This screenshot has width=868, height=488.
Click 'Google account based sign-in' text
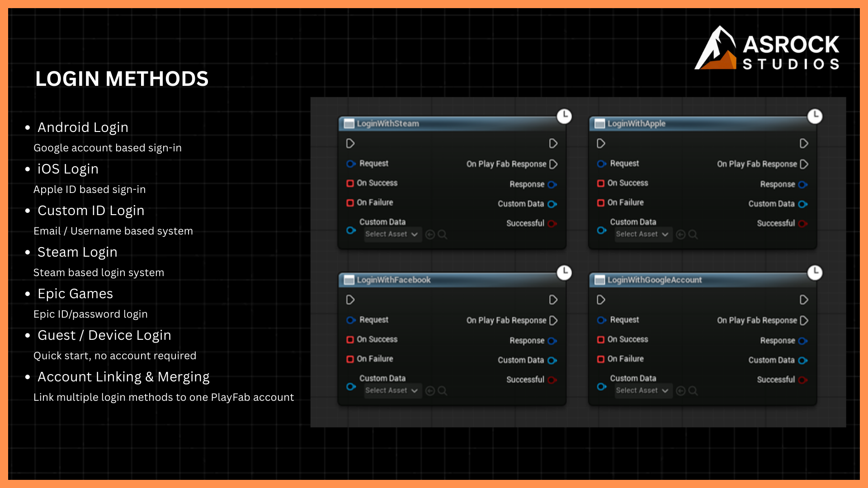tap(108, 148)
